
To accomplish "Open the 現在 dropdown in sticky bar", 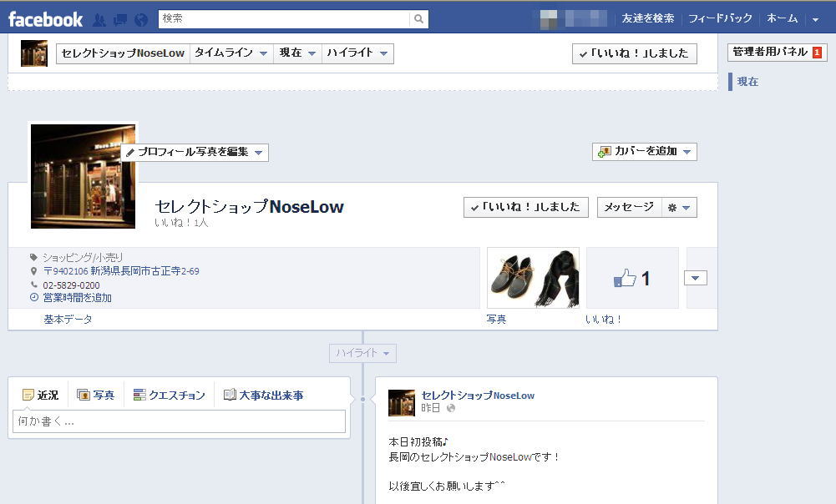I will coord(297,53).
